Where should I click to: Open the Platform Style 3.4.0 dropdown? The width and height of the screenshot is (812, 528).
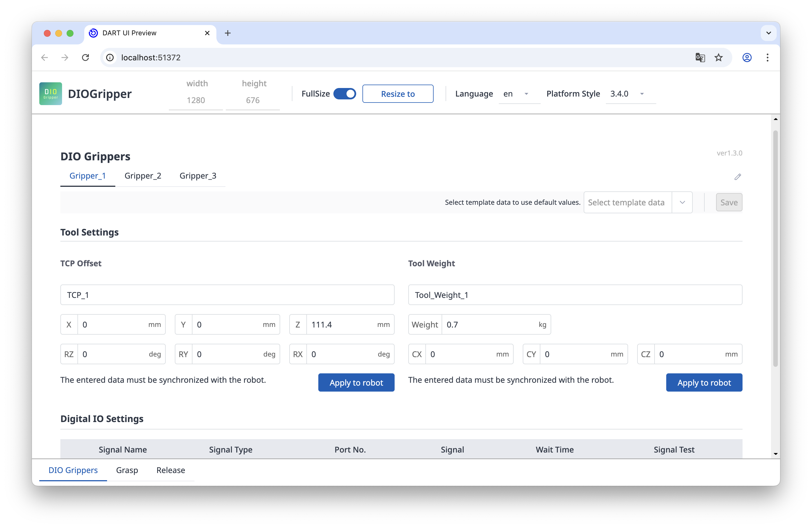(x=630, y=94)
